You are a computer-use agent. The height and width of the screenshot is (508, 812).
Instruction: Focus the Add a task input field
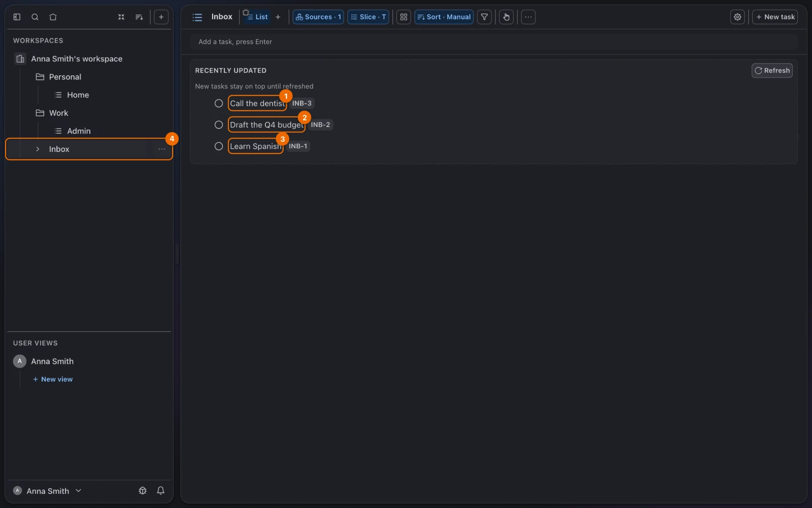(x=494, y=42)
